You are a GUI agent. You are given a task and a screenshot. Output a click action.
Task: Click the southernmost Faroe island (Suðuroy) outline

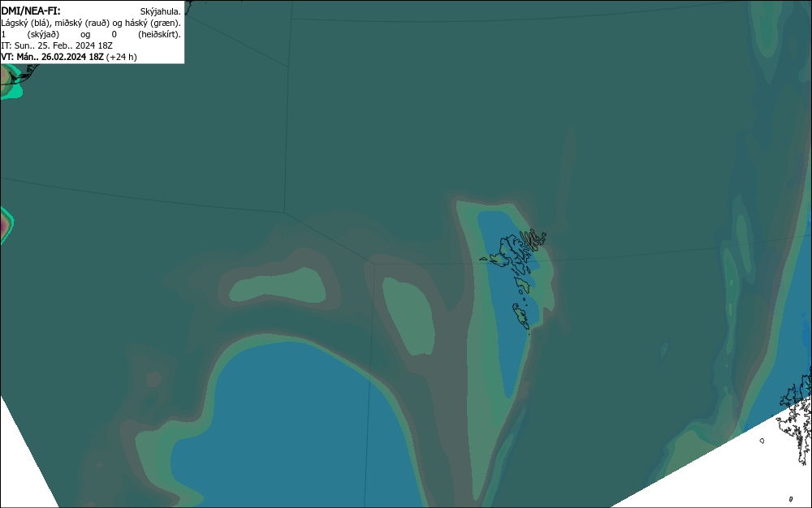(x=521, y=316)
